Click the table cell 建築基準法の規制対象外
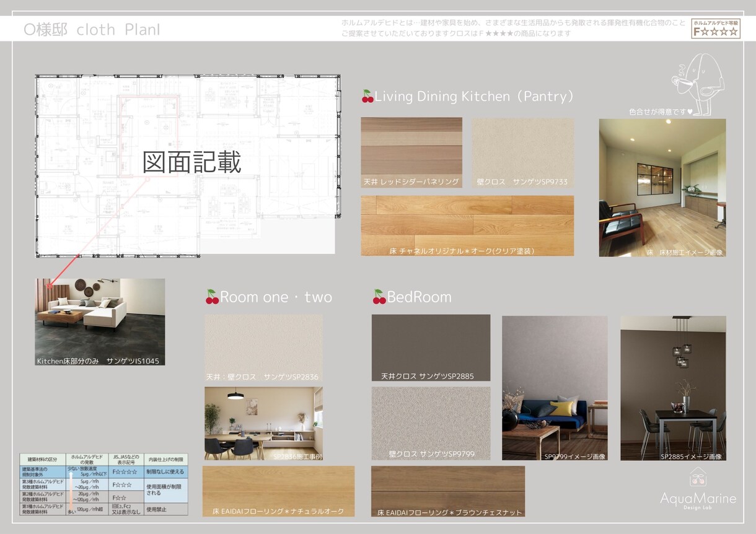 click(x=43, y=472)
